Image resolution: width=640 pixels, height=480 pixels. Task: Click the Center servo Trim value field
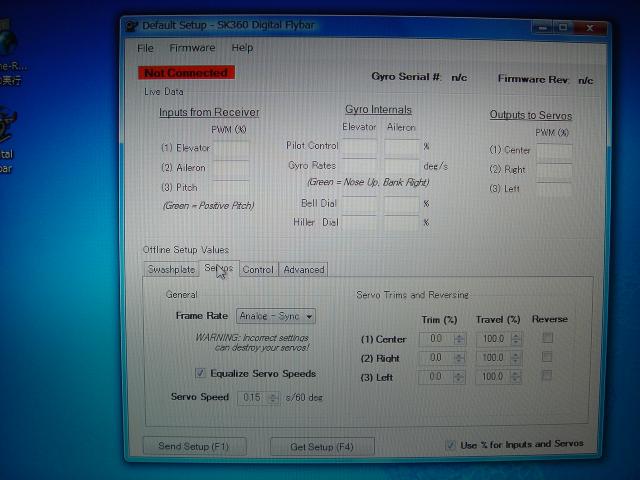436,339
